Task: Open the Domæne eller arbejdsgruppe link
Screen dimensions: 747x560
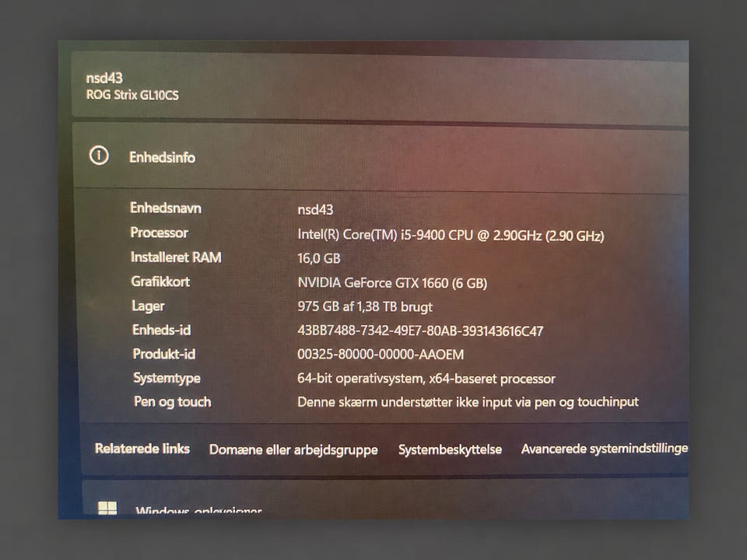Action: tap(293, 450)
